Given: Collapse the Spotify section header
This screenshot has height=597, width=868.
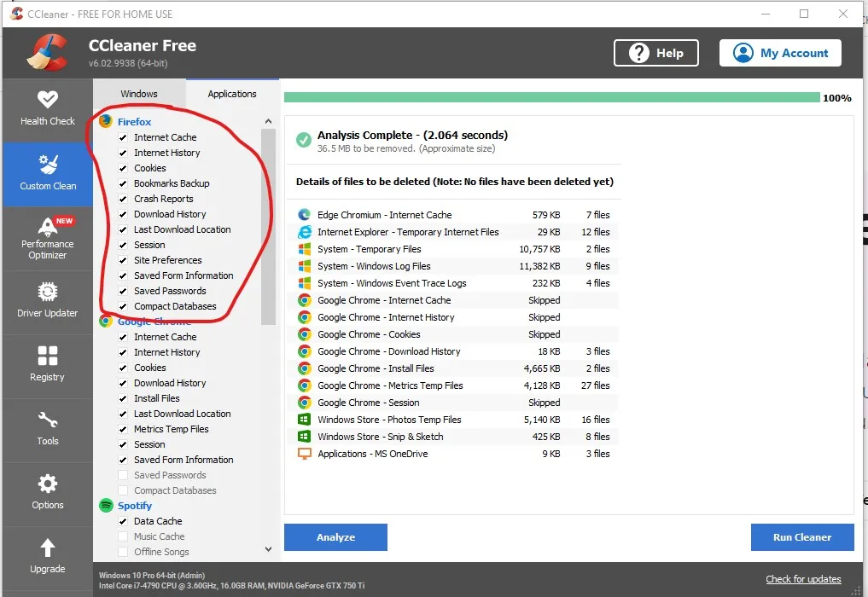Looking at the screenshot, I should (134, 506).
